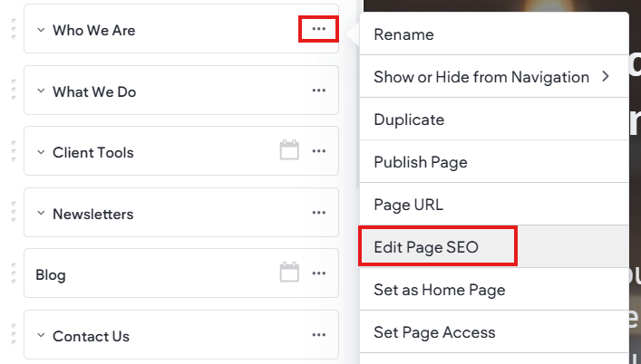Click the Blog calendar icon

click(x=289, y=272)
